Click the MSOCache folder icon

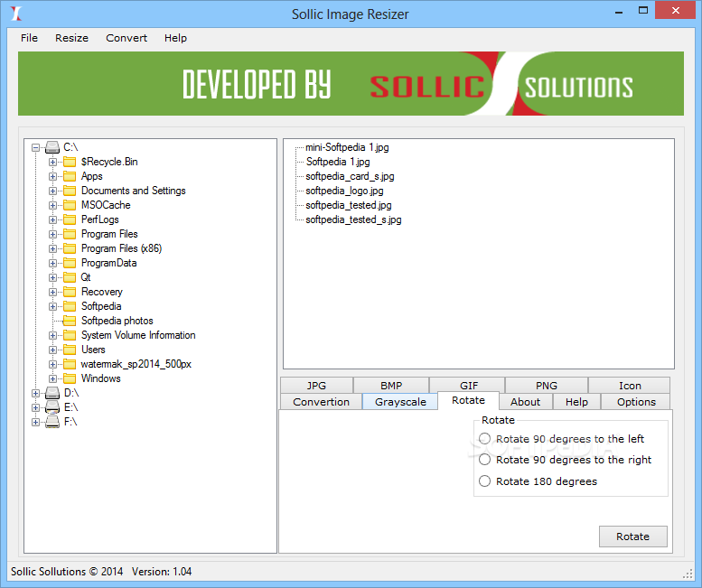tap(70, 205)
